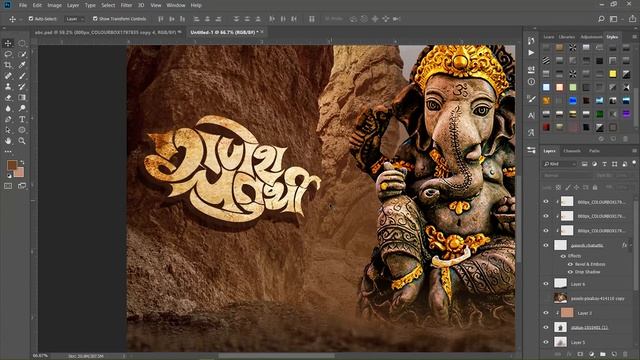Open the Layers panel flyout menu

pyautogui.click(x=634, y=151)
